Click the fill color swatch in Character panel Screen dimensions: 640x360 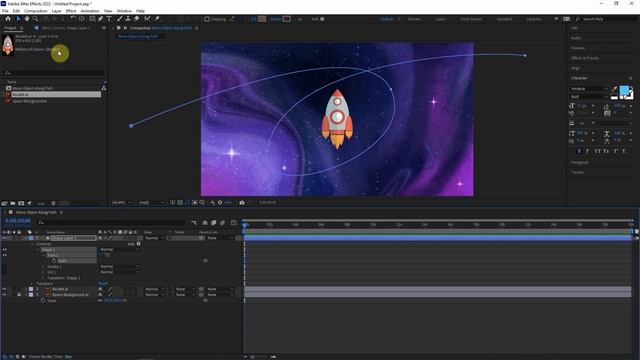pos(624,91)
